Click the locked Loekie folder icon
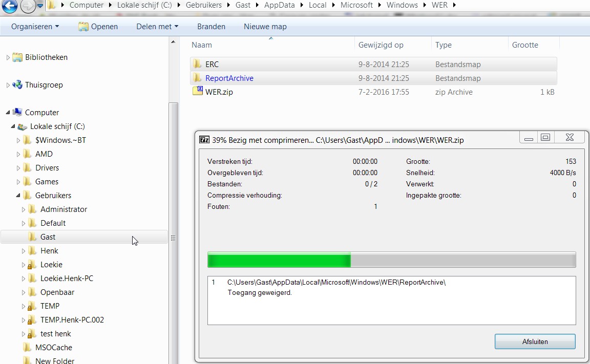The image size is (590, 364). (x=32, y=265)
